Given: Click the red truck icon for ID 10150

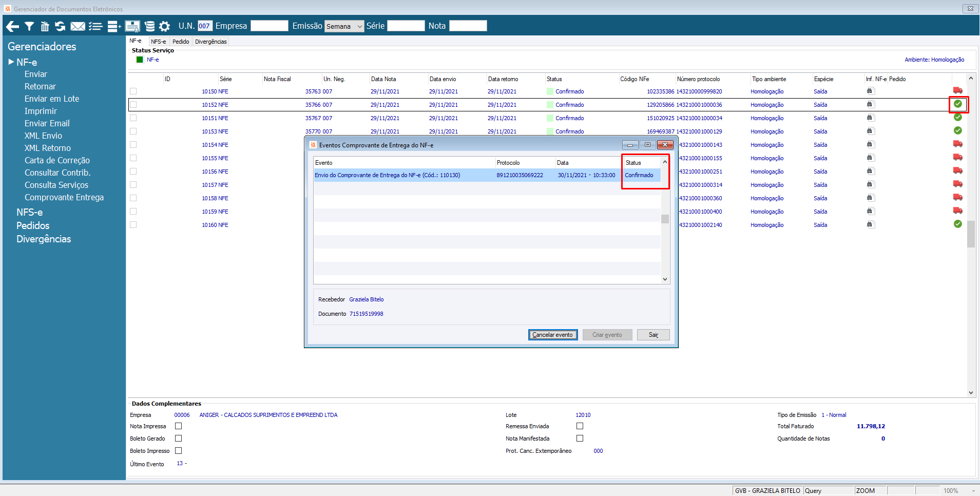Looking at the screenshot, I should (957, 91).
